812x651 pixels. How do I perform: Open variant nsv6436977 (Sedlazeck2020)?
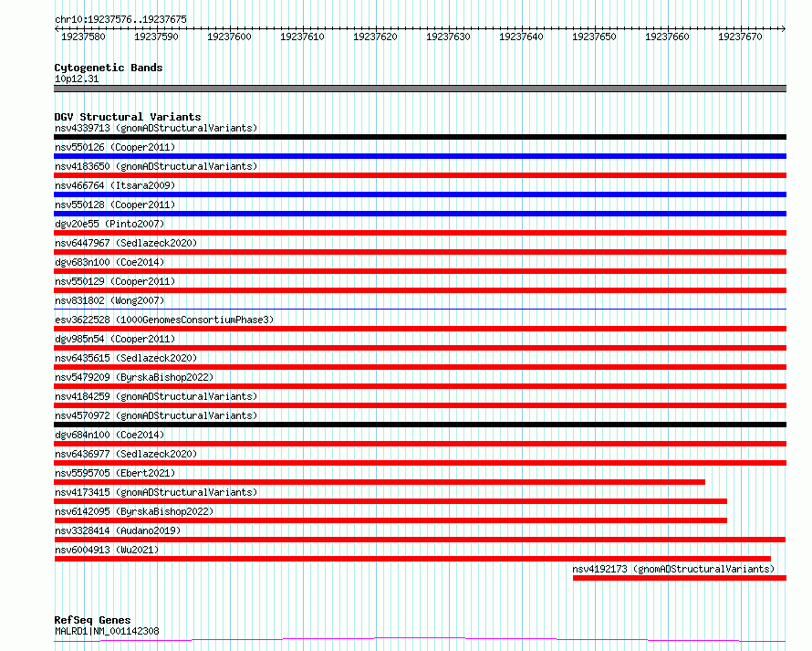click(126, 454)
